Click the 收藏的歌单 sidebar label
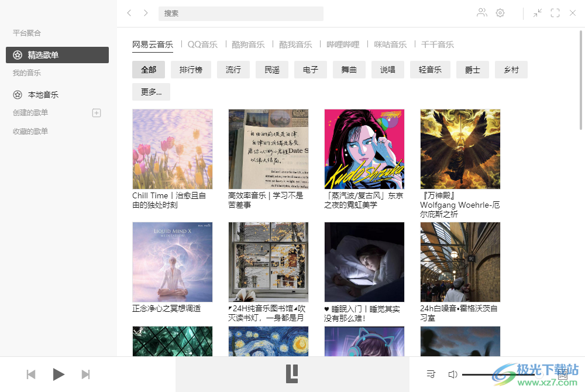585x392 pixels. pos(30,131)
